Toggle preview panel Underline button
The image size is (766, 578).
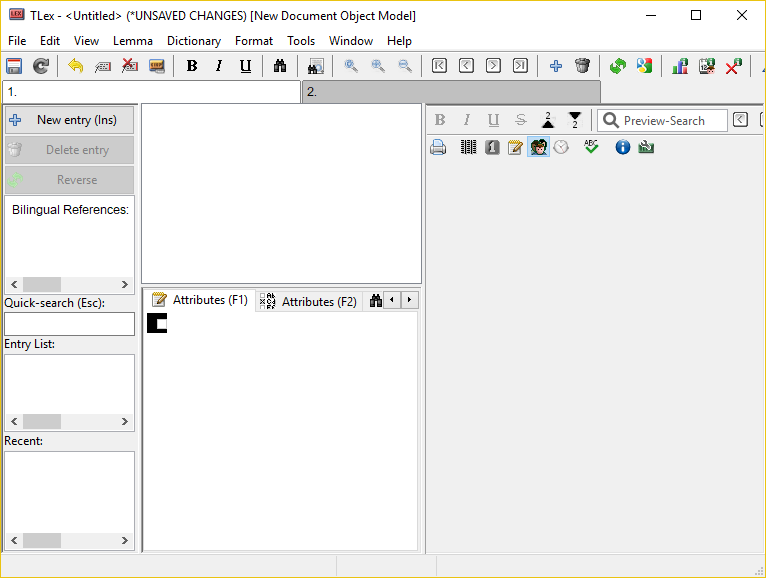pos(493,120)
